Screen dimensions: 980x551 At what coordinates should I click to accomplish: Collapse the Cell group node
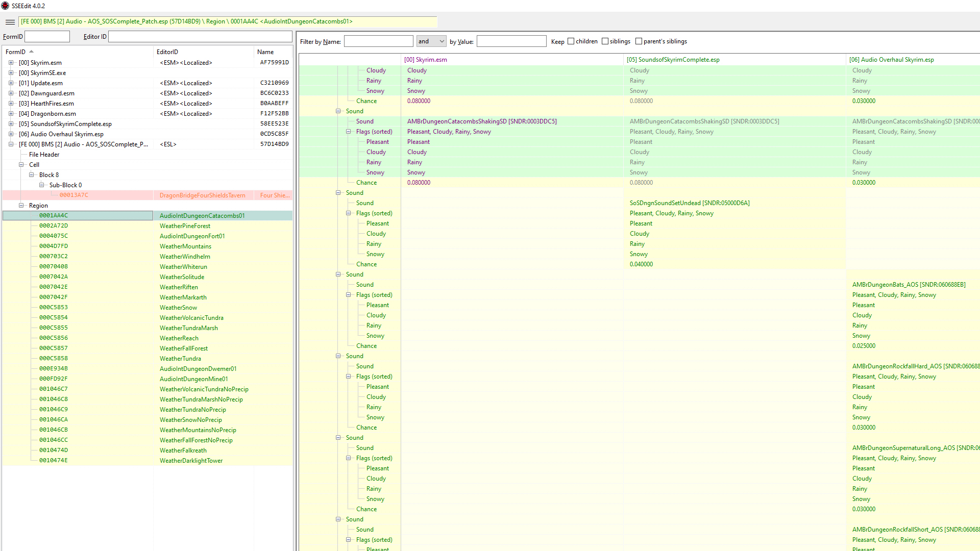pos(21,165)
